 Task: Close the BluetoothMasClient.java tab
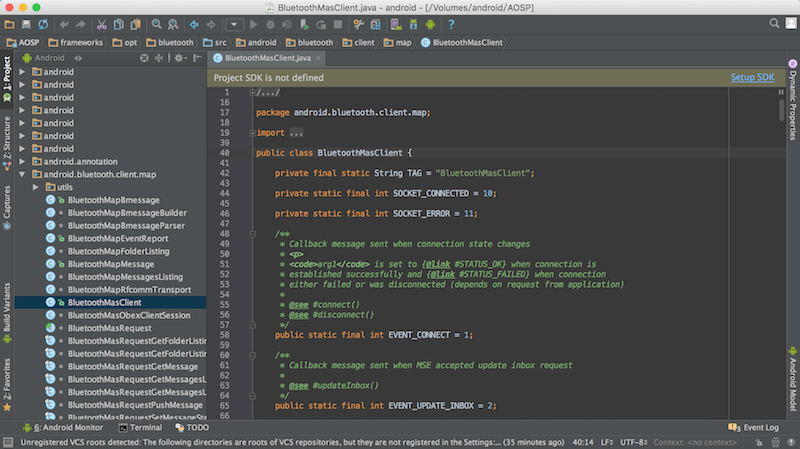[x=318, y=58]
